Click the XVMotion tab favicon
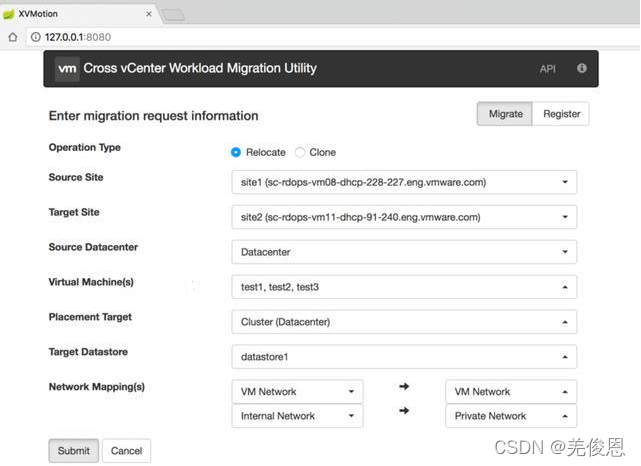Viewport: 641px width, 466px height. coord(9,14)
